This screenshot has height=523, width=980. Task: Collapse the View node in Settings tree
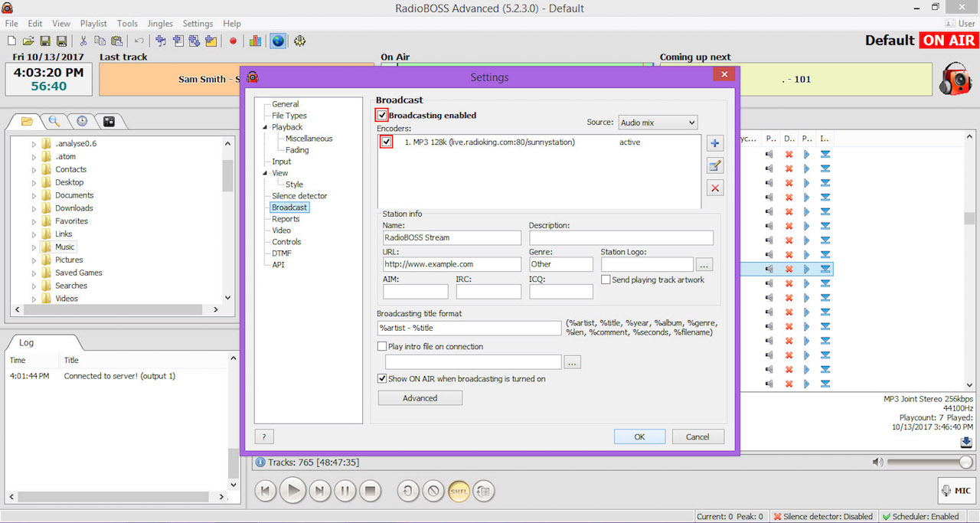[265, 173]
